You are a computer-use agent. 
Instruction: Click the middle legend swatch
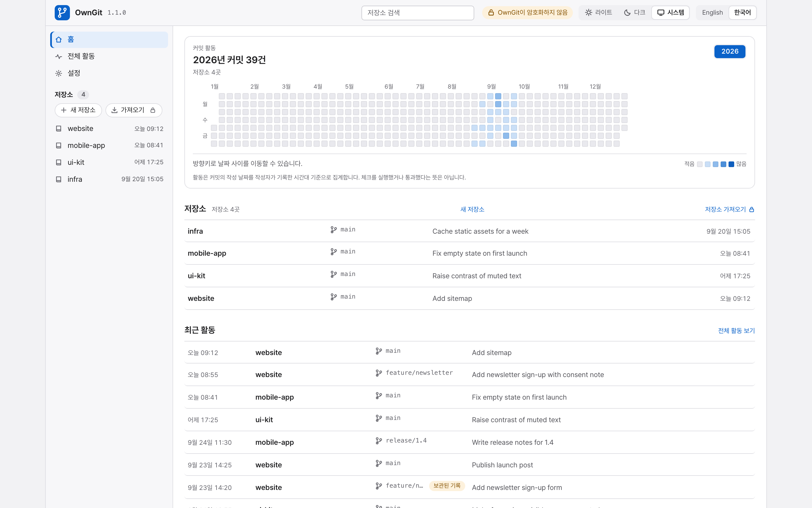(x=715, y=164)
